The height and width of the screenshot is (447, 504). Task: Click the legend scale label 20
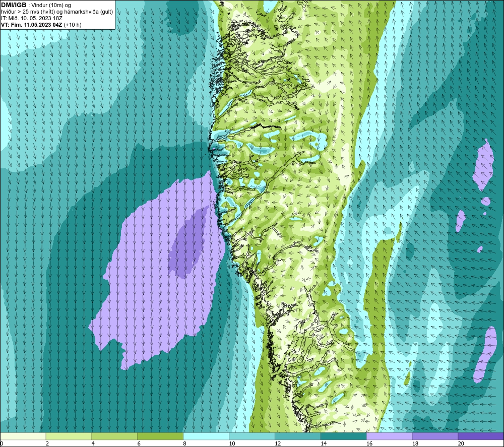click(x=461, y=443)
